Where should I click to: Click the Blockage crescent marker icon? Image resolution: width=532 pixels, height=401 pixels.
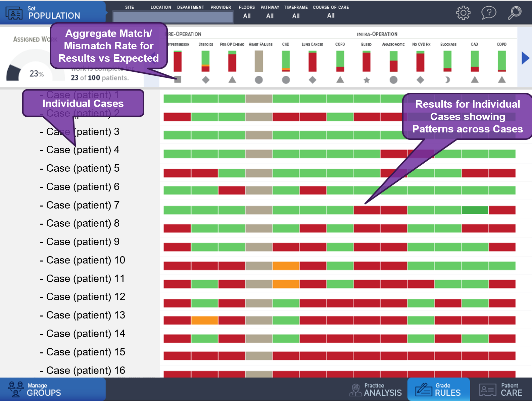point(447,80)
